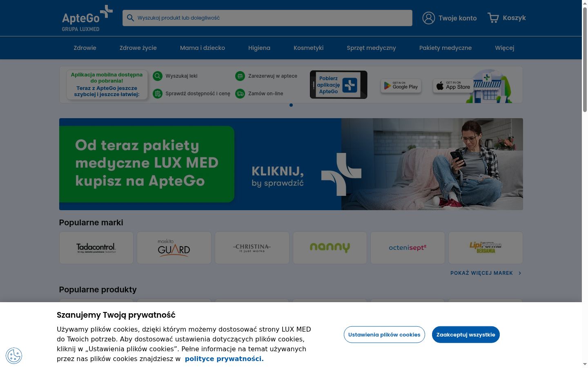Focus the product search input field
The height and width of the screenshot is (368, 588).
point(267,18)
